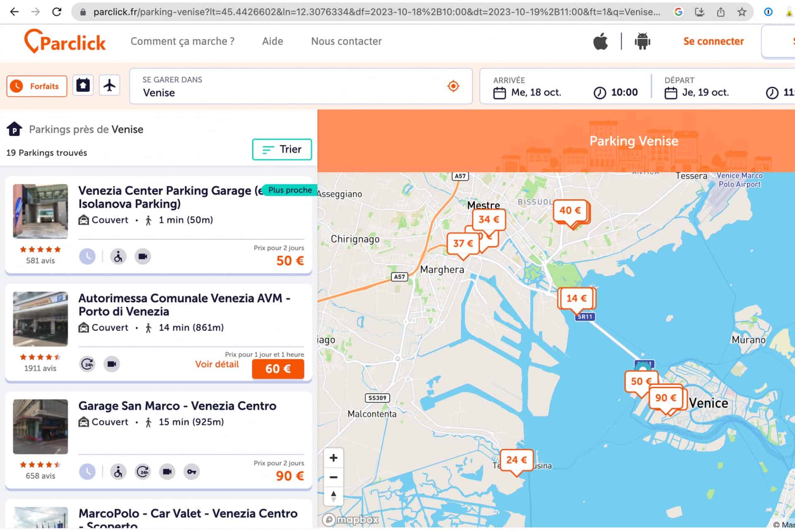Open Nous contacter page

point(347,41)
